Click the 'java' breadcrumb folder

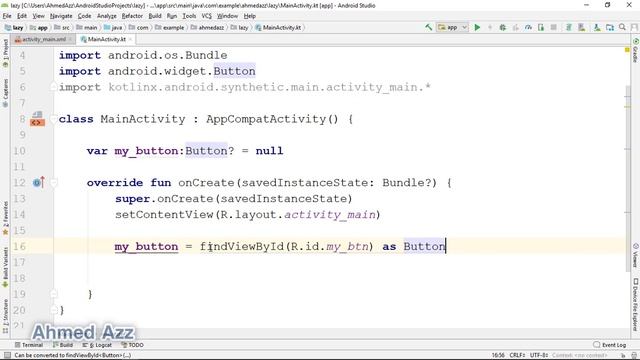(113, 27)
